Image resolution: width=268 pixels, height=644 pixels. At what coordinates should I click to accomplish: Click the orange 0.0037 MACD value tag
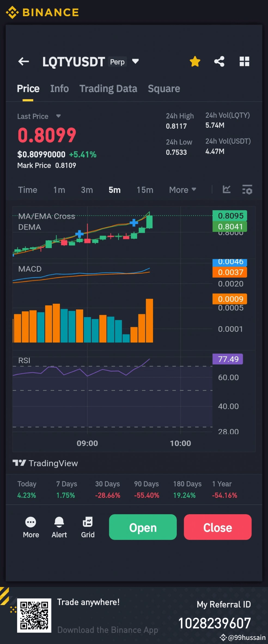point(230,272)
